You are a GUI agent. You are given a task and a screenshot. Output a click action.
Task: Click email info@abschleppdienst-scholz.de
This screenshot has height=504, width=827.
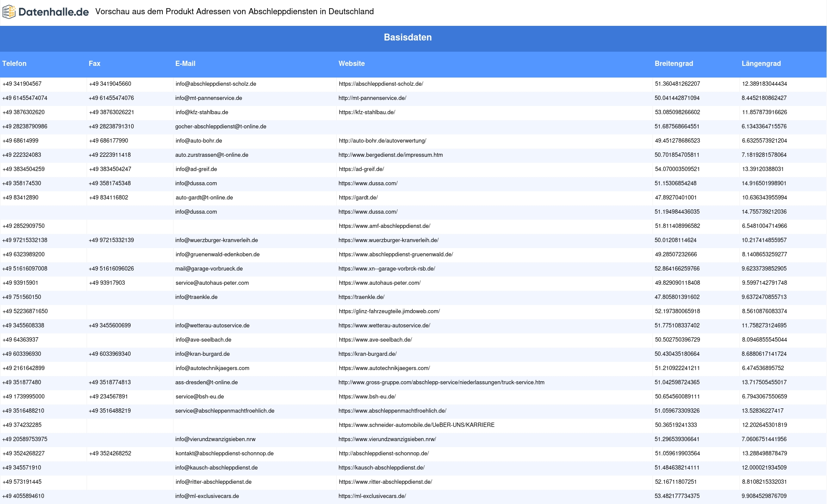click(x=216, y=84)
